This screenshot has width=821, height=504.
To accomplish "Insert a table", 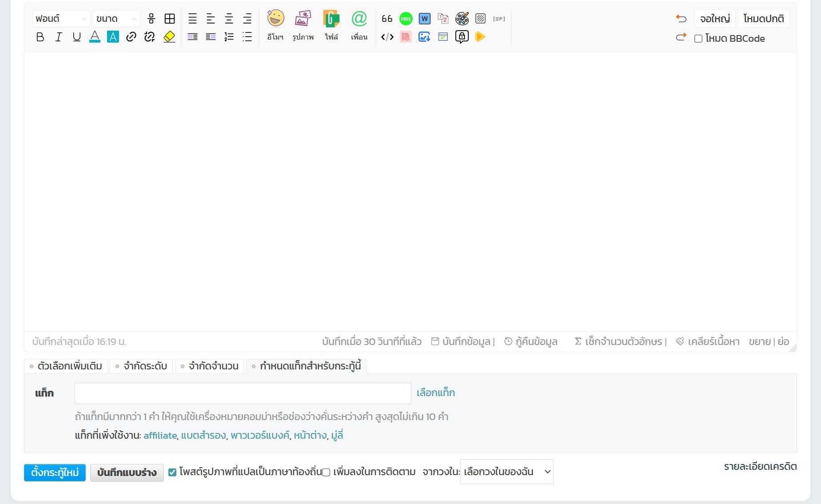I will [170, 19].
